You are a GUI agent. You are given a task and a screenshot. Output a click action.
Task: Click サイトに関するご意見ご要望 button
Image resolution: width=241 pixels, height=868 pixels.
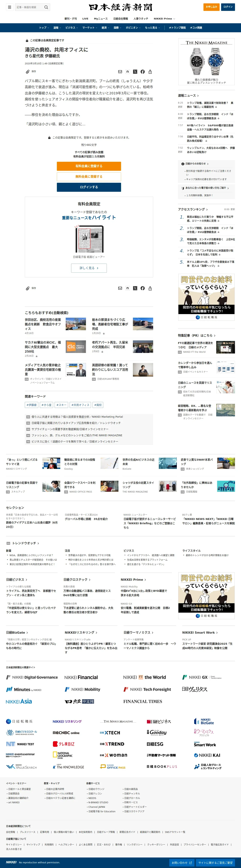pos(215,863)
